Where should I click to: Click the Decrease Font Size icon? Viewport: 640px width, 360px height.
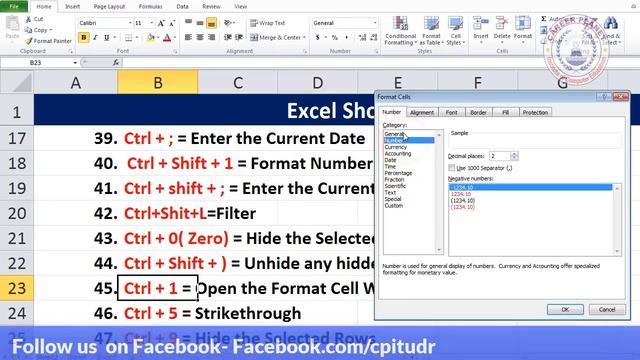pyautogui.click(x=172, y=23)
